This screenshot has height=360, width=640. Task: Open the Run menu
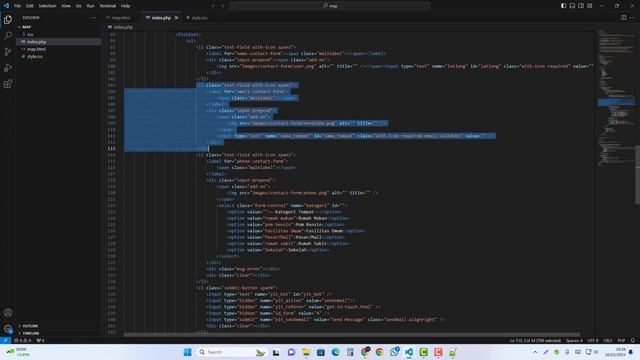(x=90, y=6)
